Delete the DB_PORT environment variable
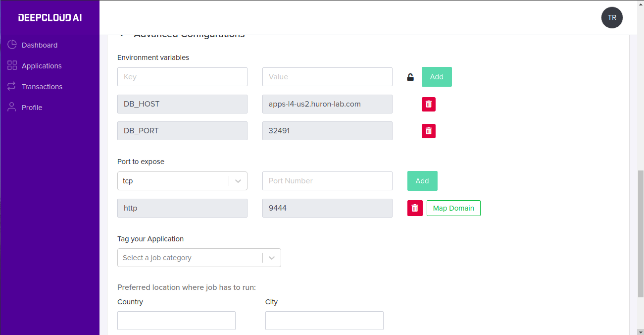The height and width of the screenshot is (335, 644). [429, 131]
